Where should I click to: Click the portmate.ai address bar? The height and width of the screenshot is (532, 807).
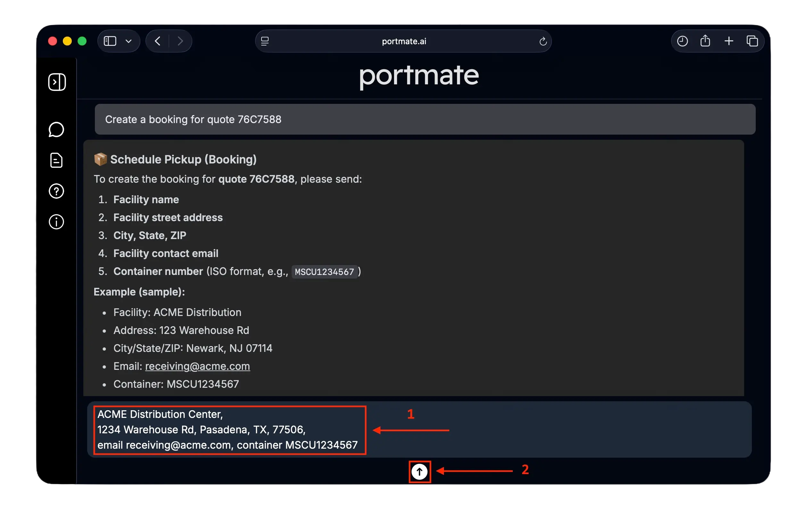click(403, 41)
